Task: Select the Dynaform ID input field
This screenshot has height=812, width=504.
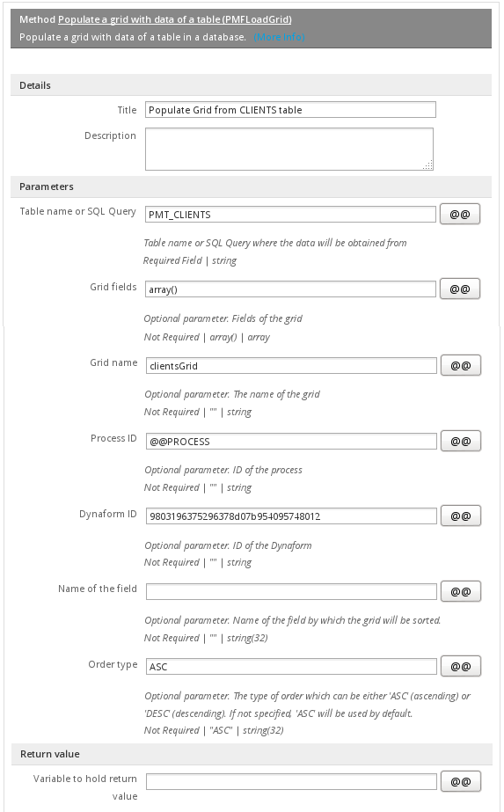Action: tap(292, 516)
